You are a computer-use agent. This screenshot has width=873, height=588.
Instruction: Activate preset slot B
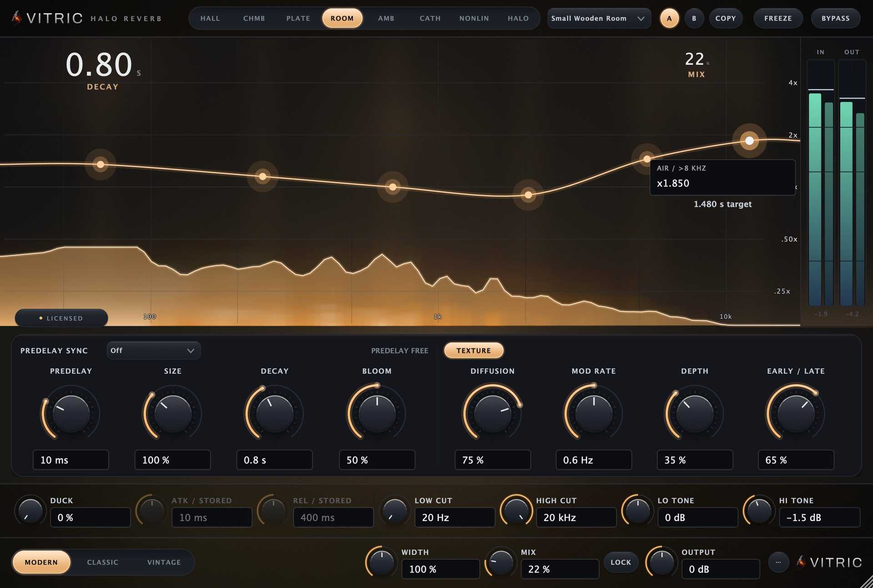click(694, 18)
